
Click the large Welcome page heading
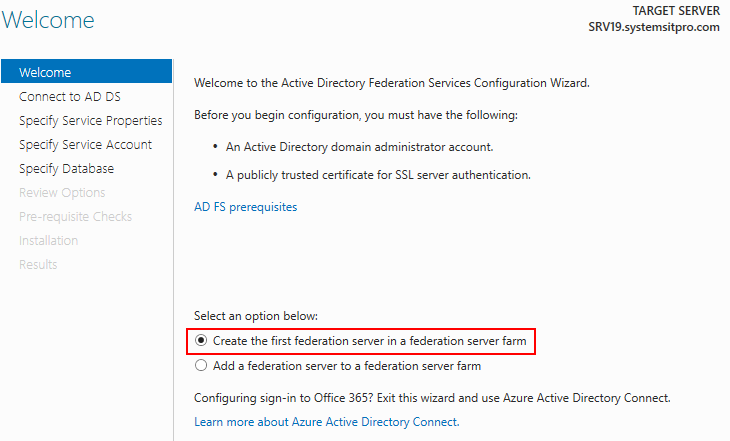point(48,20)
